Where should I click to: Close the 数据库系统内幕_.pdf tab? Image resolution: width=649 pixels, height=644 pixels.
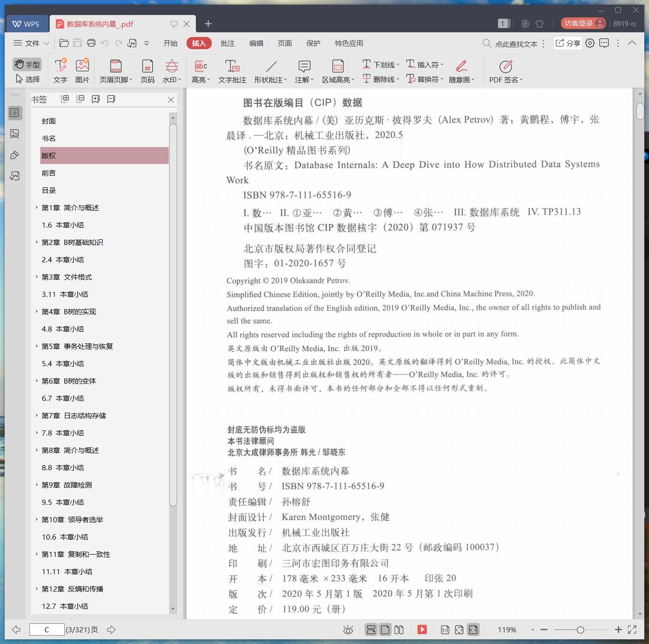pyautogui.click(x=186, y=24)
